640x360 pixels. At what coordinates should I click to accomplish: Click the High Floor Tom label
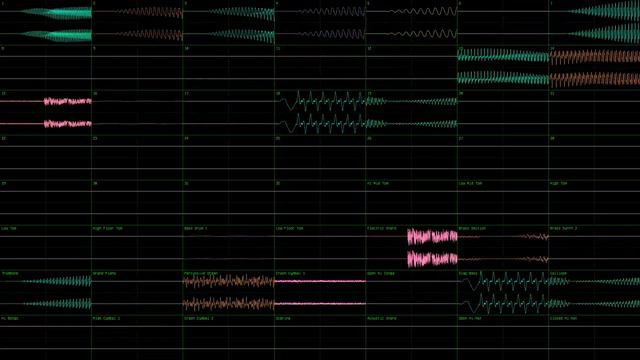[108, 229]
